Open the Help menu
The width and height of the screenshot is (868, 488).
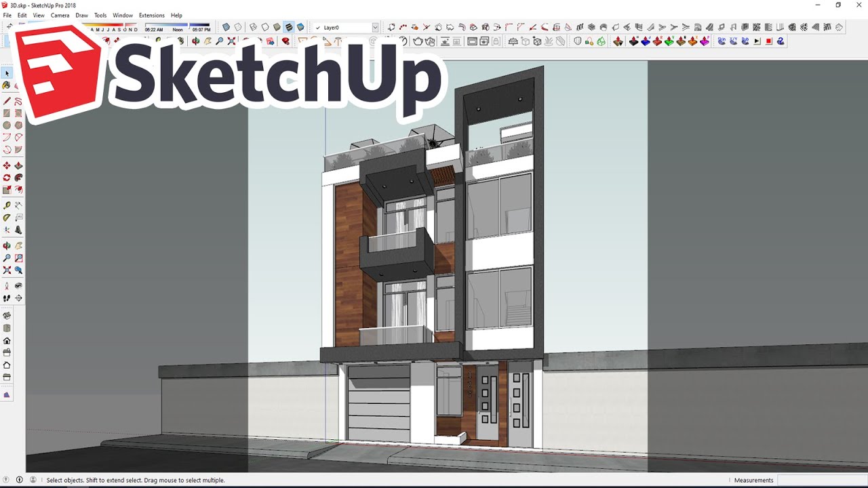click(176, 15)
